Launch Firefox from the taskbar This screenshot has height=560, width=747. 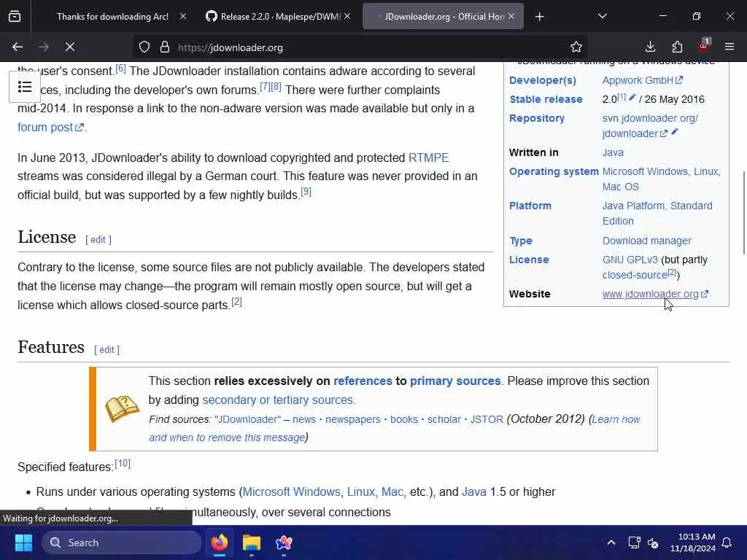[x=220, y=542]
